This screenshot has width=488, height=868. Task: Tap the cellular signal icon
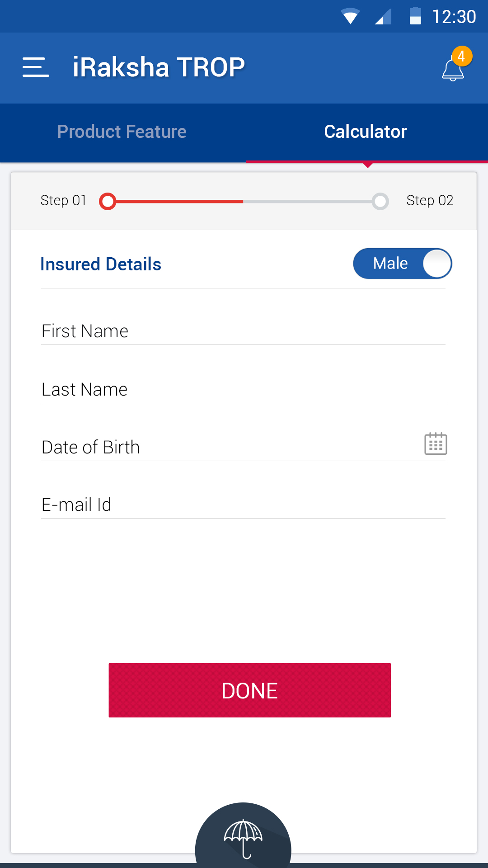[x=383, y=17]
